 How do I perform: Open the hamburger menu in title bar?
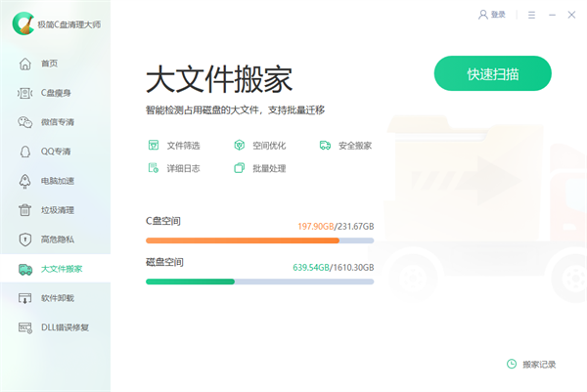coord(532,15)
